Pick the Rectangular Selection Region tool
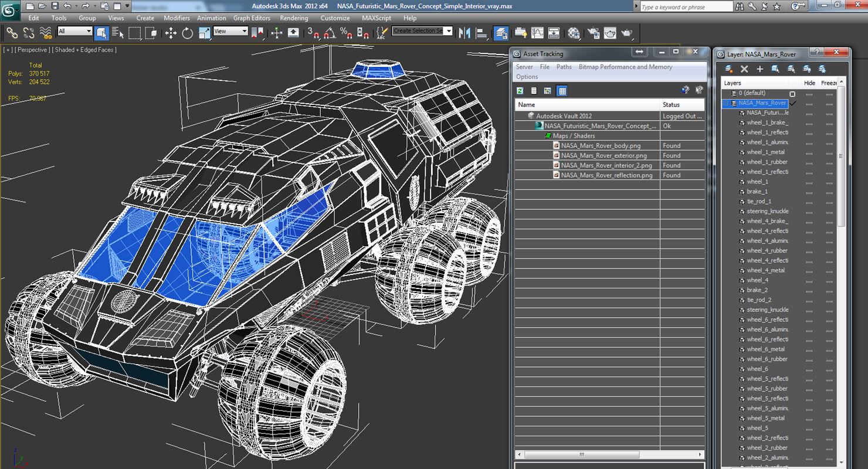The image size is (868, 469). 135,33
